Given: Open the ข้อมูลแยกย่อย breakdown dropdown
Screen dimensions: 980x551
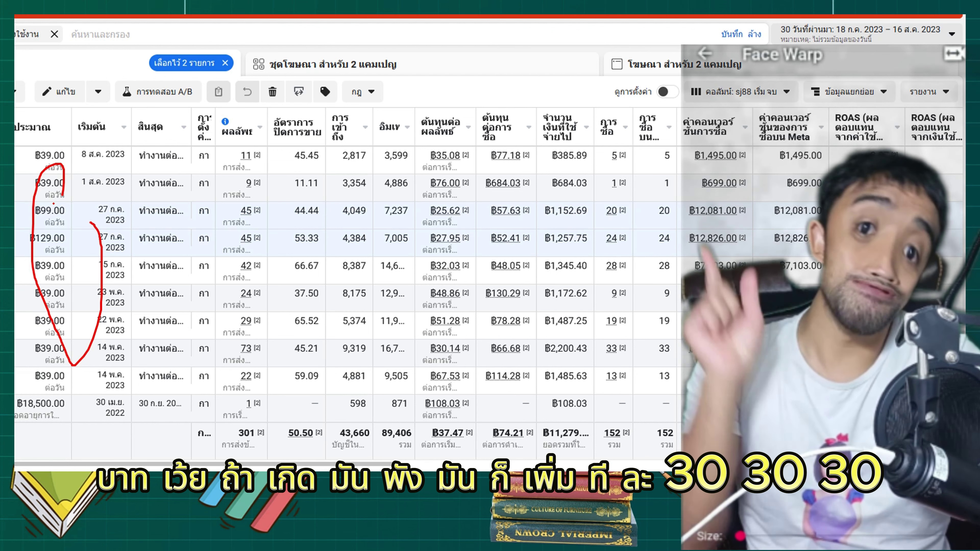Looking at the screenshot, I should [x=849, y=92].
